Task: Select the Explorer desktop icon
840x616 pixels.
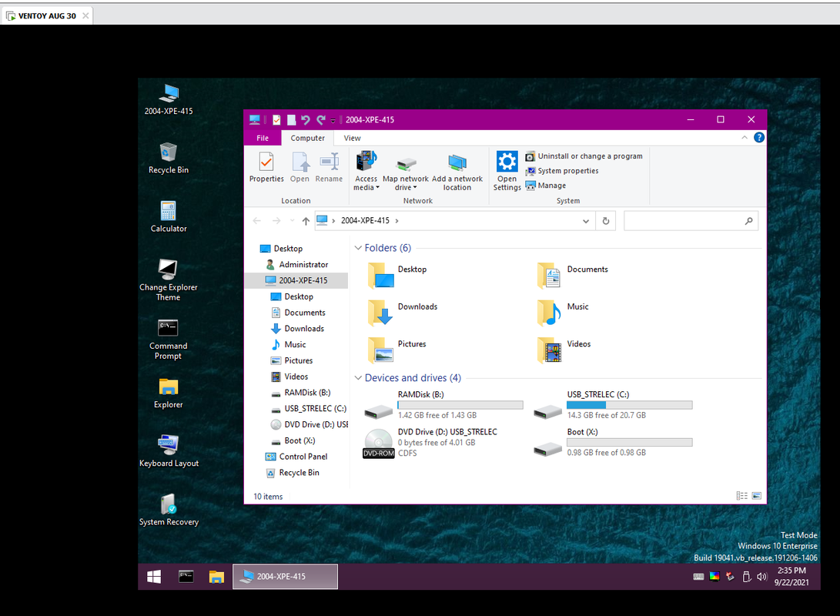Action: coord(168,393)
